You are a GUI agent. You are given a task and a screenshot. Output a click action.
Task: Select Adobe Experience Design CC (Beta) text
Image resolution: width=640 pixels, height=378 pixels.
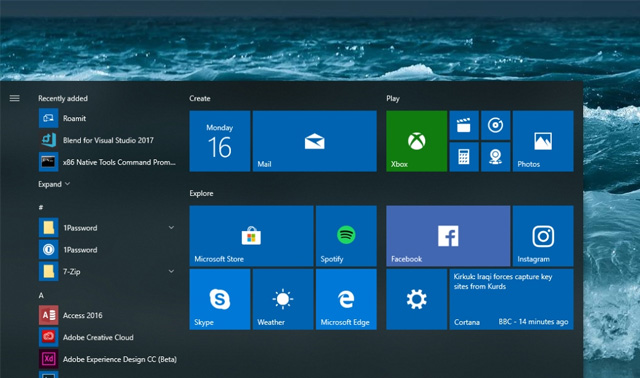coord(120,359)
